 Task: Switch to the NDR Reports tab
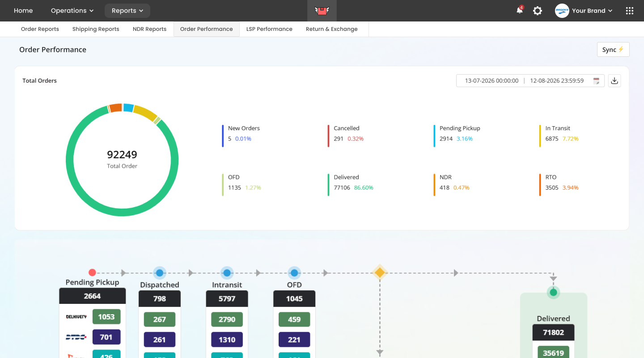pyautogui.click(x=149, y=29)
